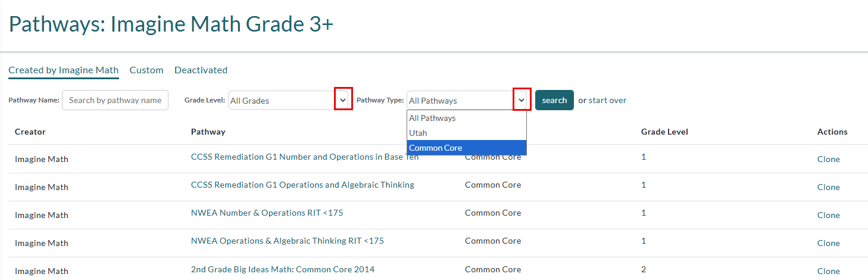
Task: Open NWEA Operations & Algebraic Thinking pathway
Action: pyautogui.click(x=288, y=241)
